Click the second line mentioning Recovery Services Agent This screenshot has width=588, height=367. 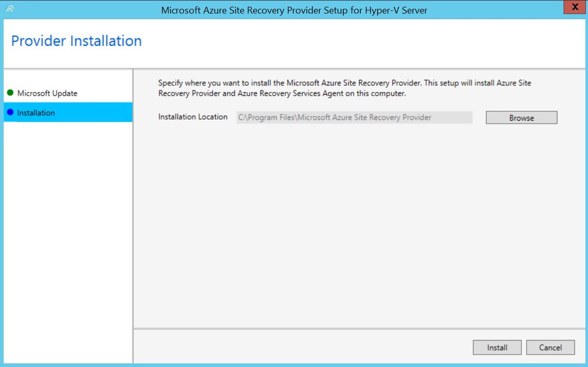[282, 94]
